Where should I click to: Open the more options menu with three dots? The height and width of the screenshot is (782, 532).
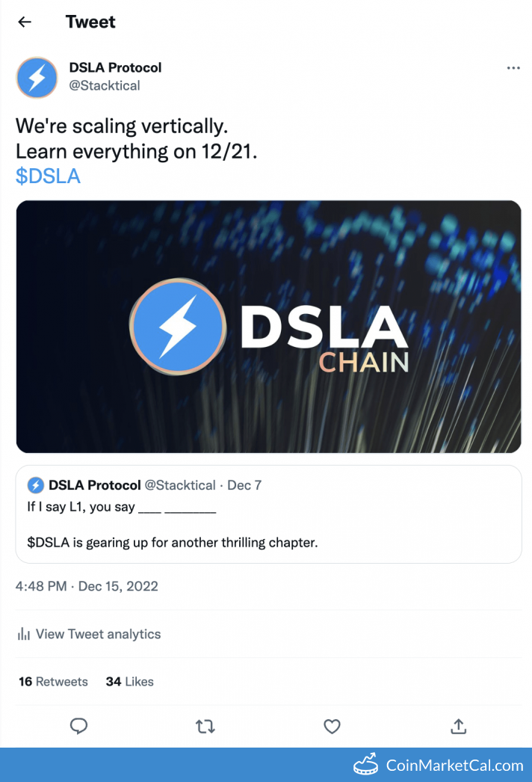point(513,67)
